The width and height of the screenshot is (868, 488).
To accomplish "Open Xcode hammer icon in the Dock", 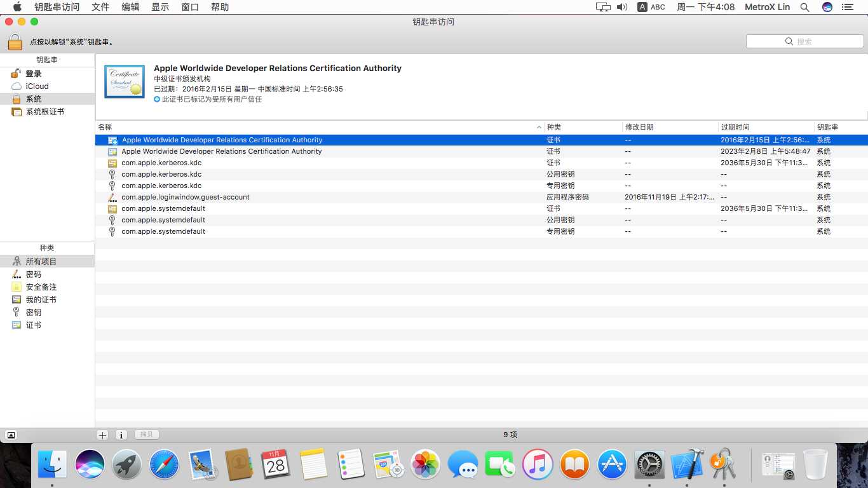I will point(687,465).
